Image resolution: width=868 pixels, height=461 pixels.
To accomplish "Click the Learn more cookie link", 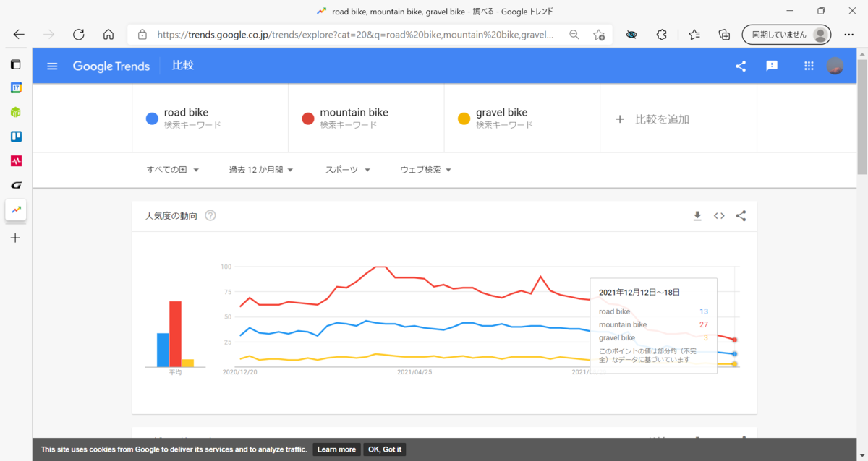I will coord(336,449).
